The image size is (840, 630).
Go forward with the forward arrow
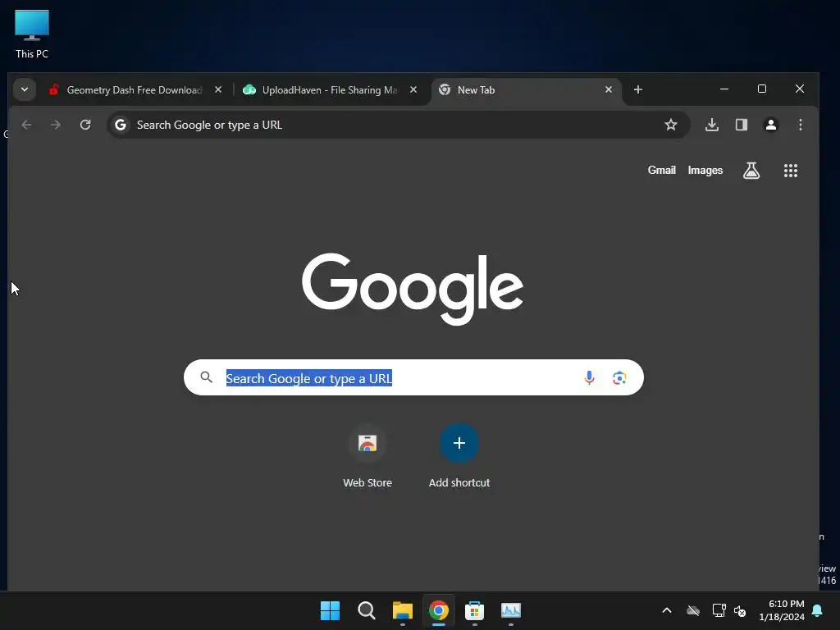[56, 125]
